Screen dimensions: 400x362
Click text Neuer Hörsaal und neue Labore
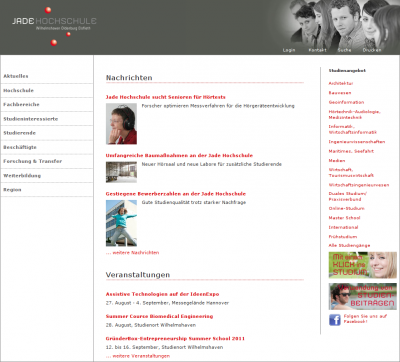[x=212, y=164]
